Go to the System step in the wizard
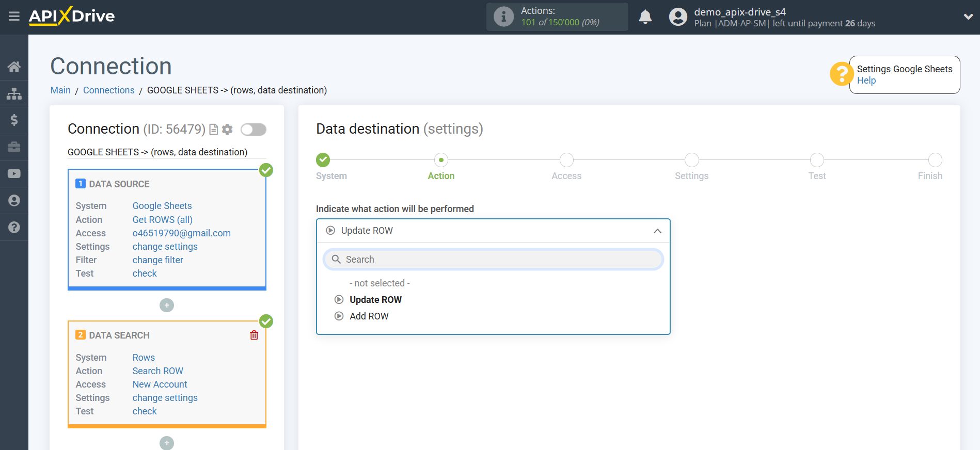This screenshot has width=980, height=450. coord(323,160)
